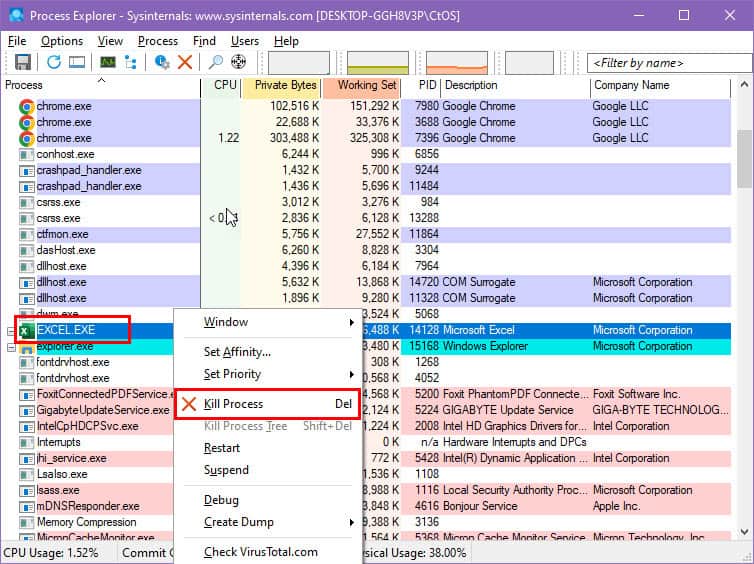Choose Set Affinity from context menu

coord(267,352)
